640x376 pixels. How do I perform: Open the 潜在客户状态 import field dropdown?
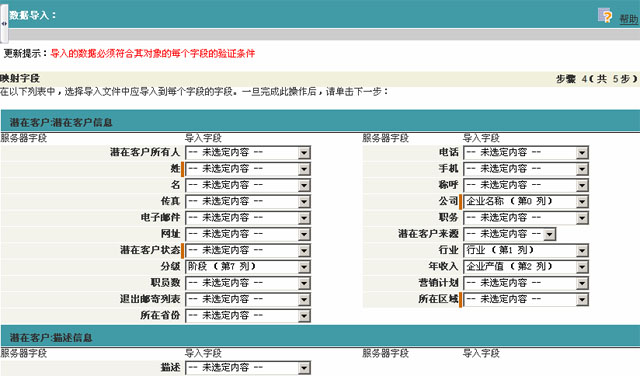pyautogui.click(x=248, y=251)
